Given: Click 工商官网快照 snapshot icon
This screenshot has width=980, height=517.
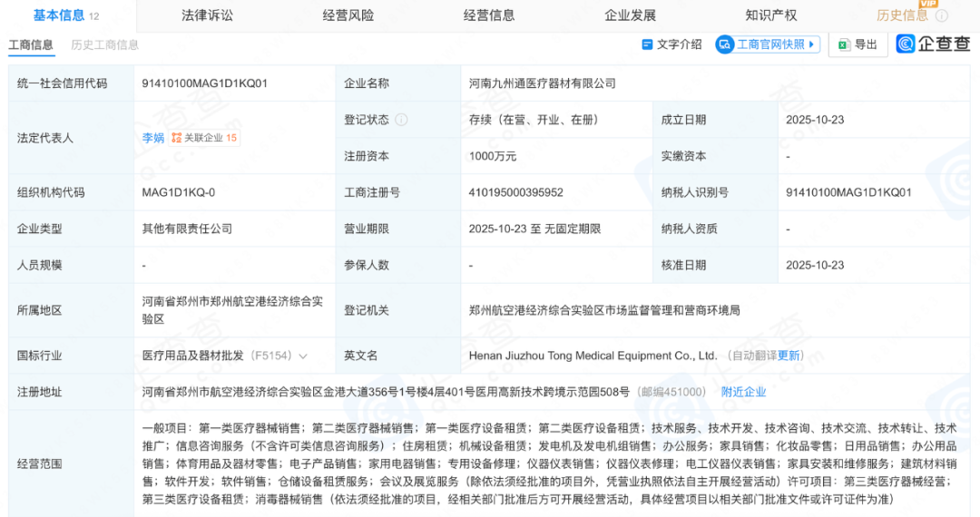Looking at the screenshot, I should 725,44.
